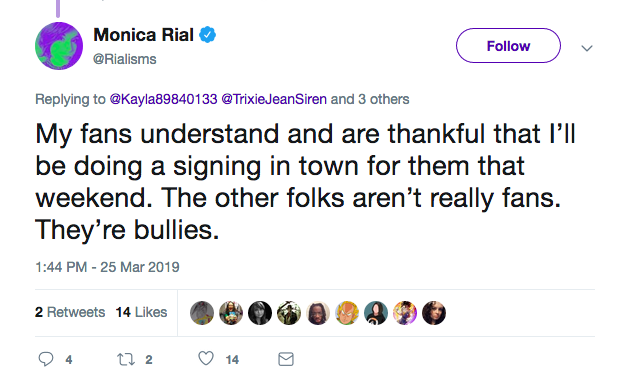Open Monica Rial's purple-green profile avatar

[x=59, y=46]
